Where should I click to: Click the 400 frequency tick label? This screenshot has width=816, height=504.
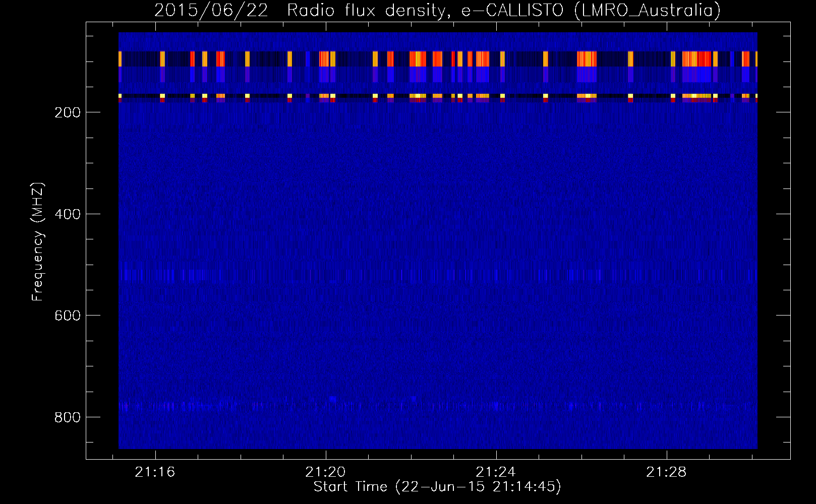coord(68,214)
